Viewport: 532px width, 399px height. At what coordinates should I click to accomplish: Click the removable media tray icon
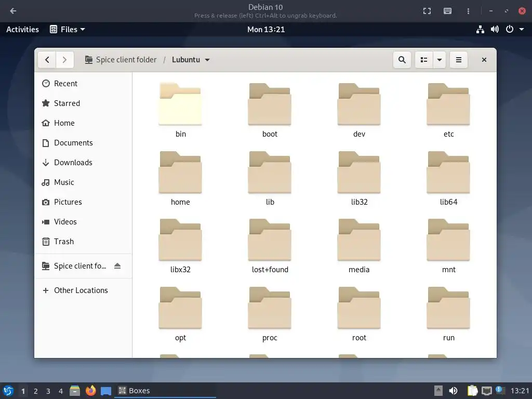(438, 391)
